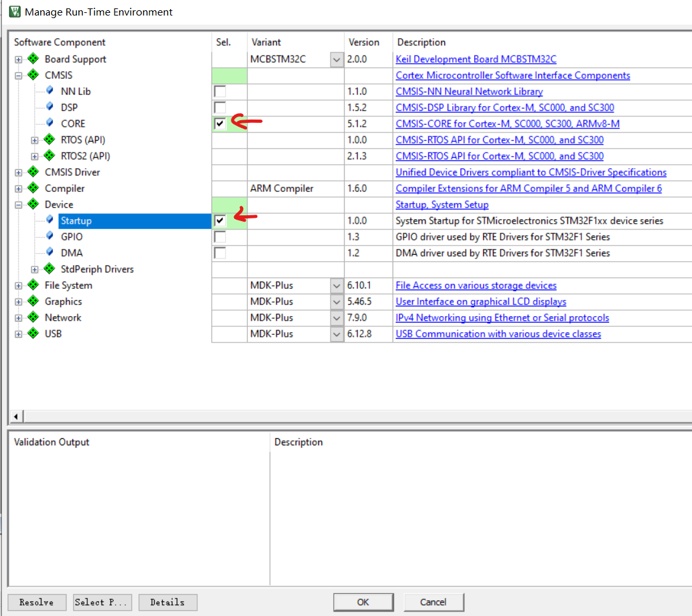Expand the File System tree node
Screen dimensions: 692x616
19,286
